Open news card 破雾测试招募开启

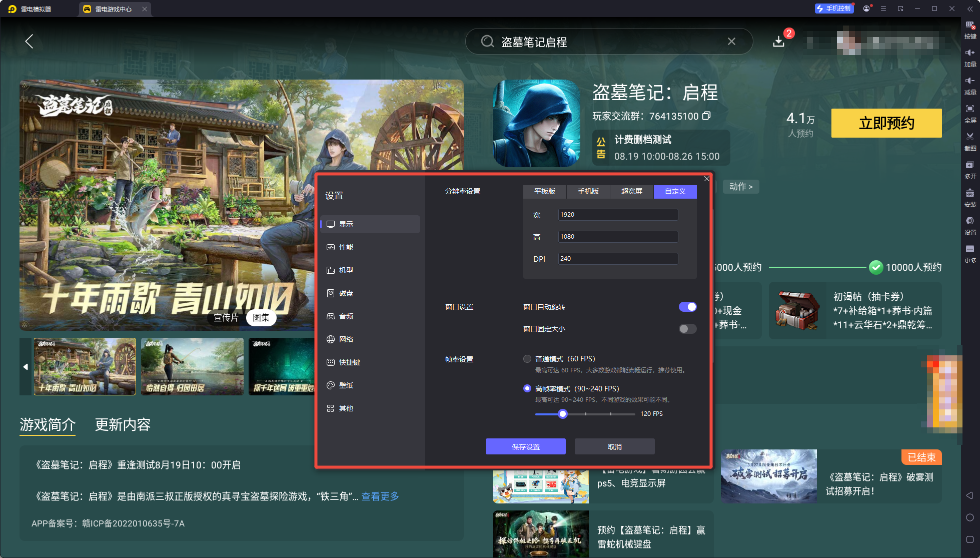coord(831,476)
